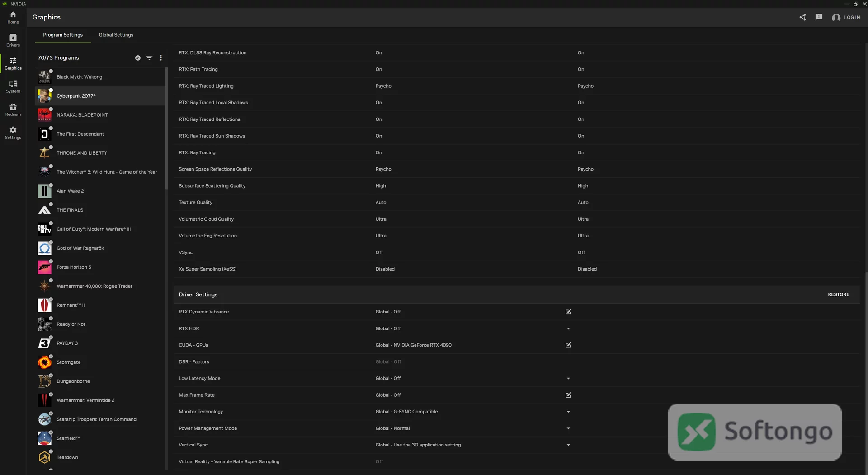
Task: Select God of War Ragnarök entry
Action: click(x=100, y=248)
